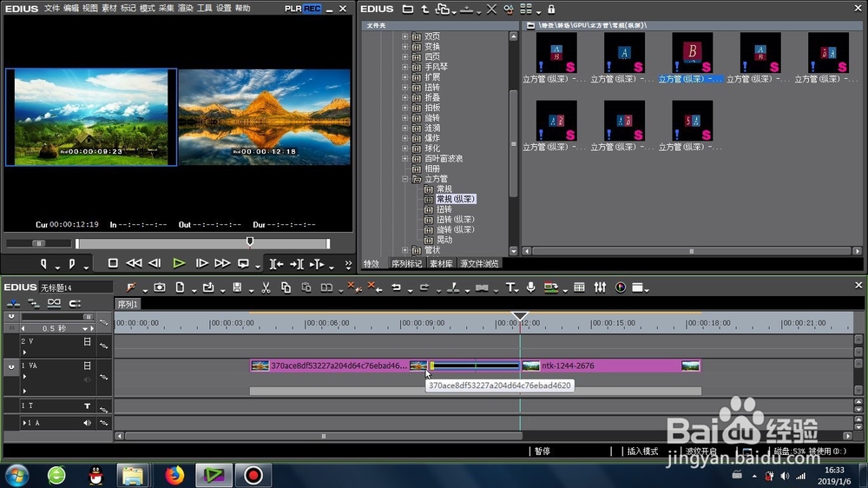This screenshot has height=488, width=868.
Task: Select the timeline Cut (scissors) tool
Action: point(266,287)
